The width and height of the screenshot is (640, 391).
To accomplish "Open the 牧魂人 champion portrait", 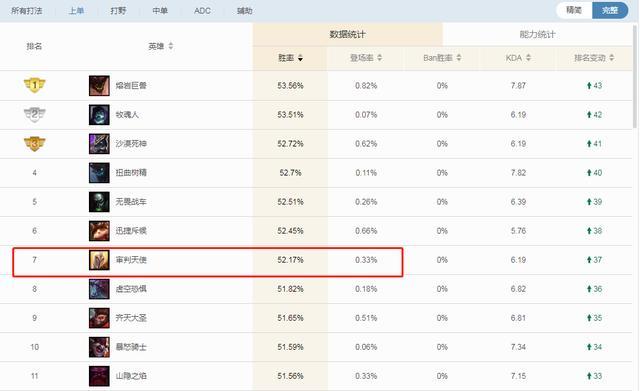I will [99, 115].
